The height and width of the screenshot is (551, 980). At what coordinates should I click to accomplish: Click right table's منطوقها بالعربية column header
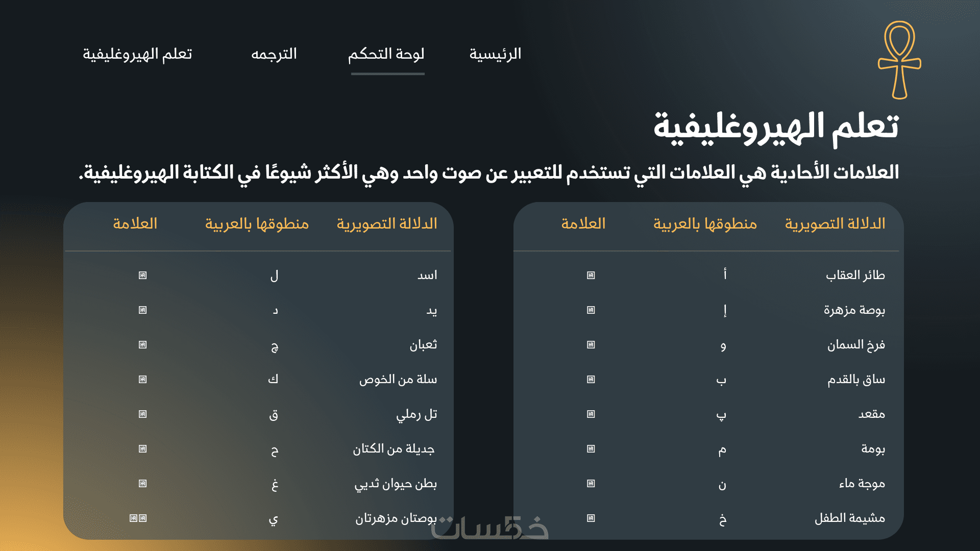click(x=705, y=224)
